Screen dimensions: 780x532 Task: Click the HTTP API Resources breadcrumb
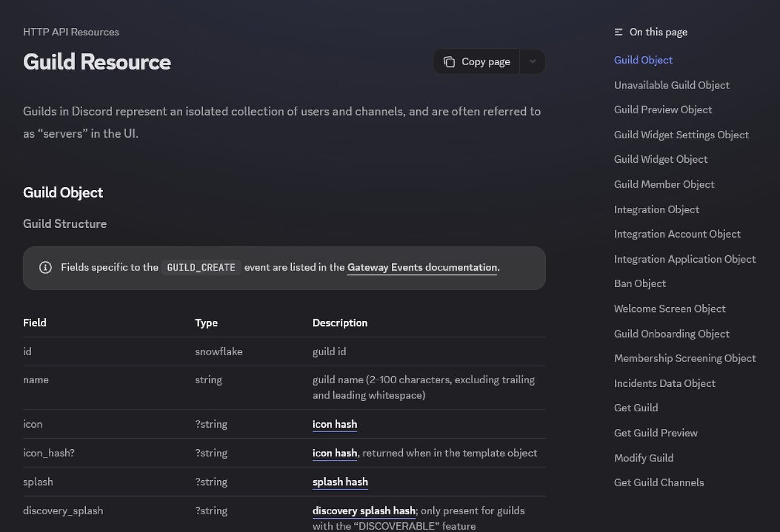[71, 32]
